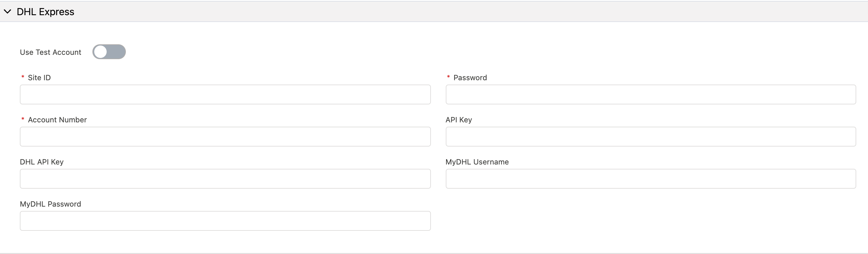
Task: Click the Account Number field label
Action: pos(57,120)
